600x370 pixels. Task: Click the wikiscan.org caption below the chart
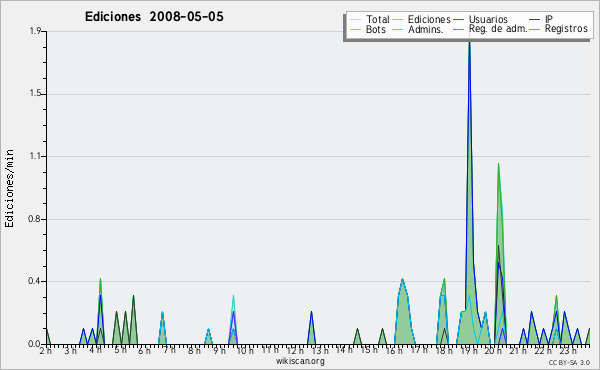tap(300, 361)
